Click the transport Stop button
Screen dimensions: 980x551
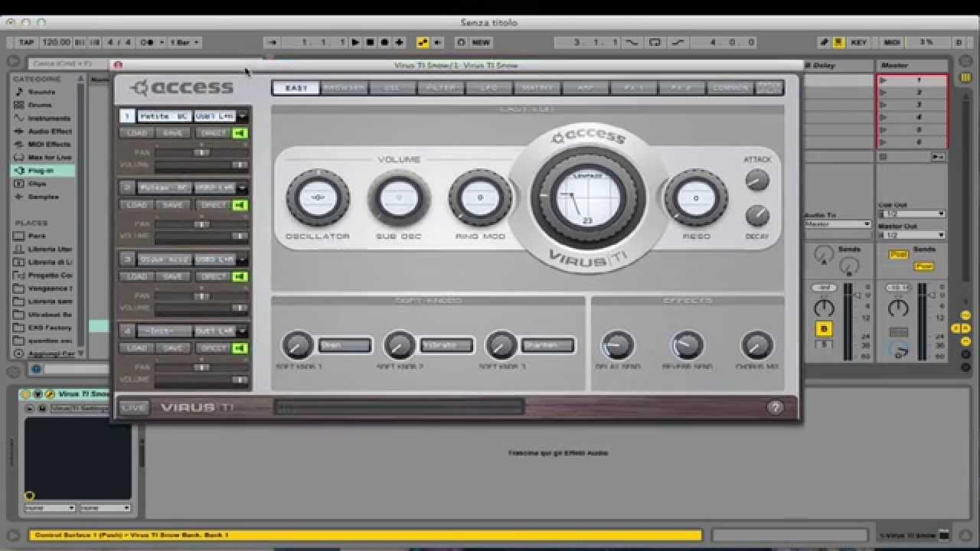click(x=370, y=42)
